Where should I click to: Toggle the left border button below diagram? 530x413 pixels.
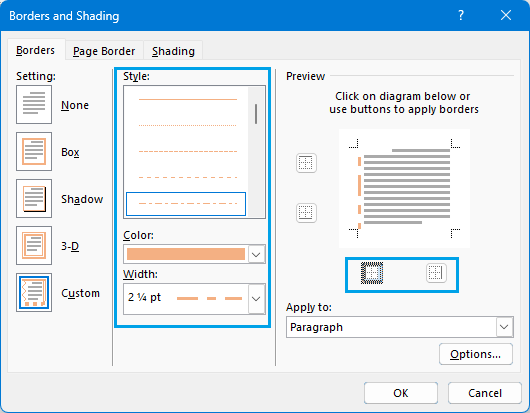pos(372,273)
